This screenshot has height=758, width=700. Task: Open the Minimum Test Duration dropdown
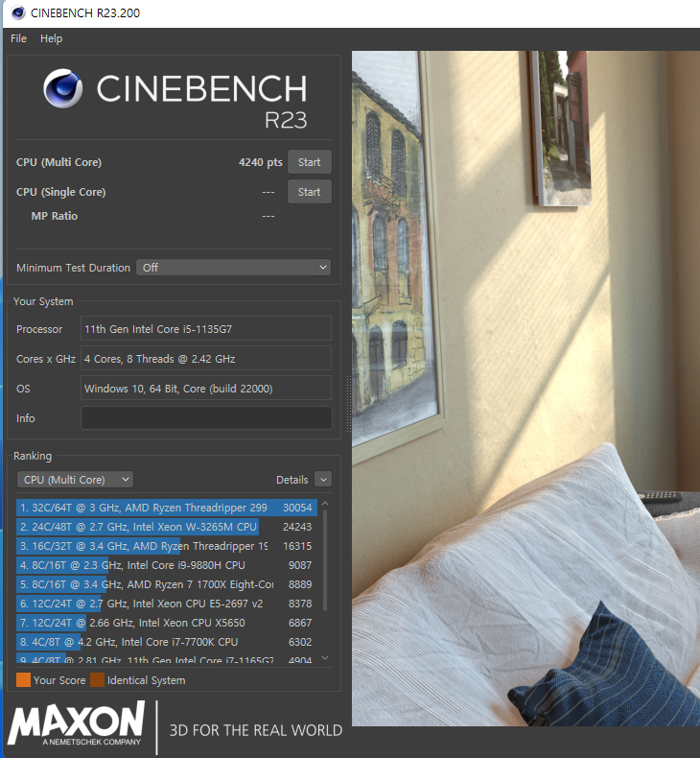pos(233,268)
